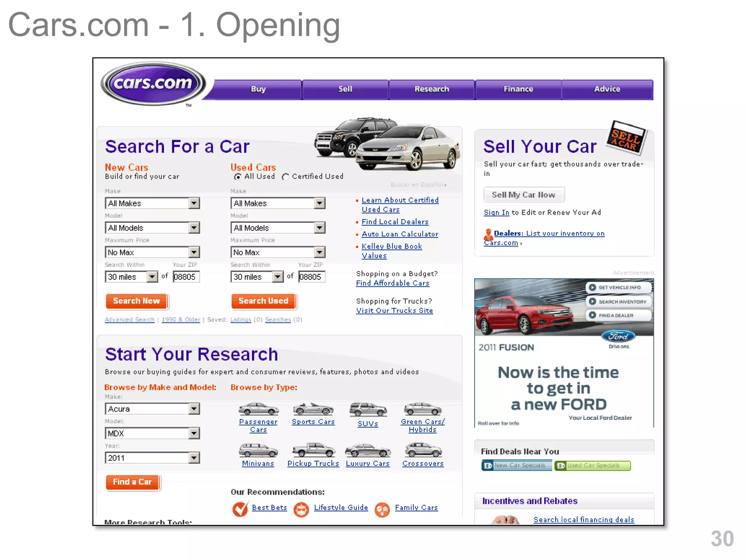Click the Find a Car button

[133, 482]
